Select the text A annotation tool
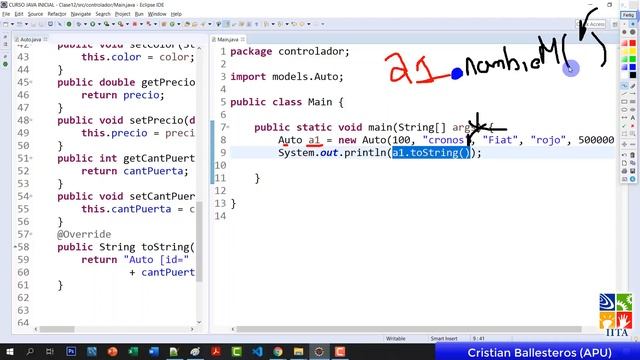Image resolution: width=640 pixels, height=360 pixels. coord(633,118)
